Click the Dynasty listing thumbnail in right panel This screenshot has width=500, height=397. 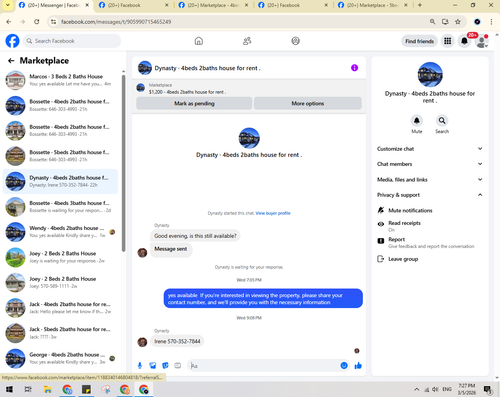[430, 74]
